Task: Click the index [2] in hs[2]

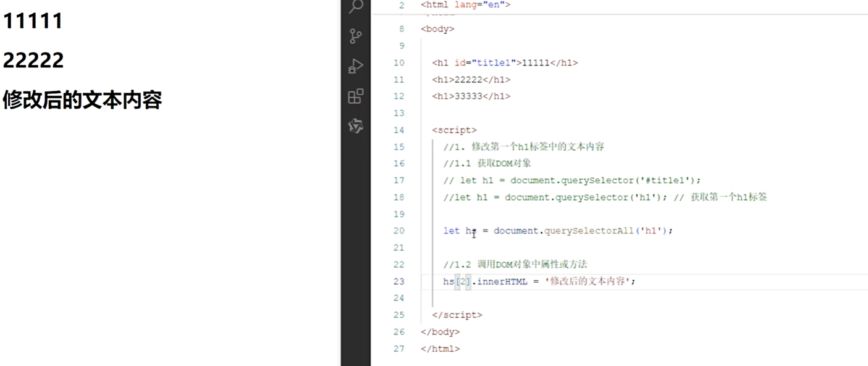Action: 463,281
